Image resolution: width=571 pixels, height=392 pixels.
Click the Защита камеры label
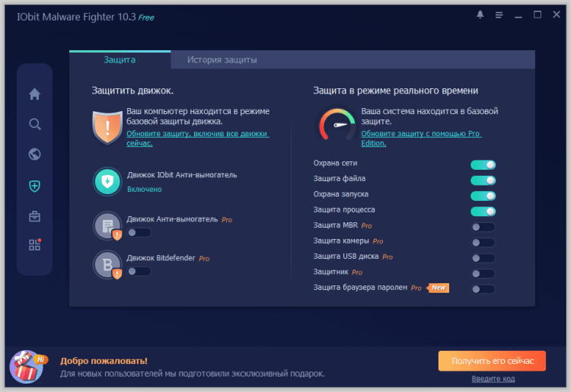click(x=341, y=241)
